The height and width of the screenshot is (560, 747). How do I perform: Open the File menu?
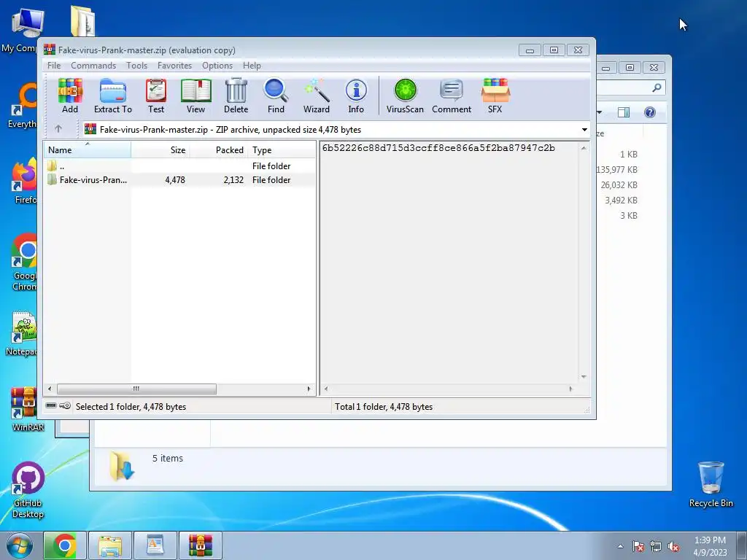tap(54, 65)
